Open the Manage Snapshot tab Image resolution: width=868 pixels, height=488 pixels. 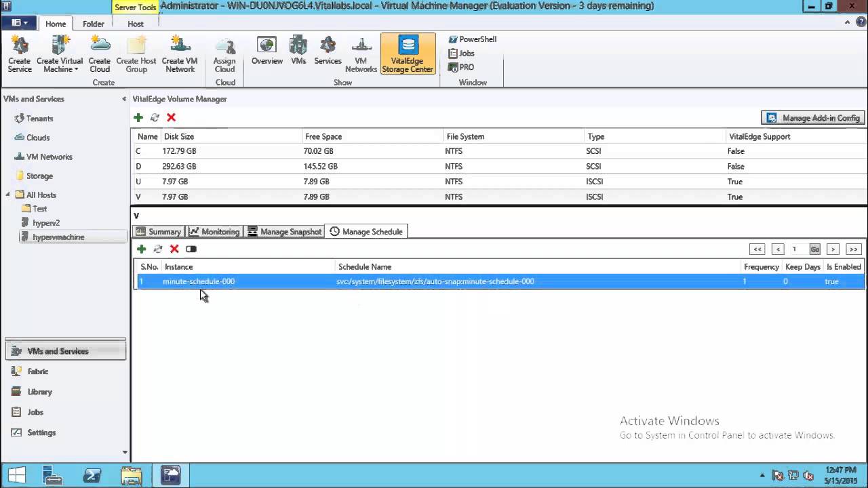284,232
